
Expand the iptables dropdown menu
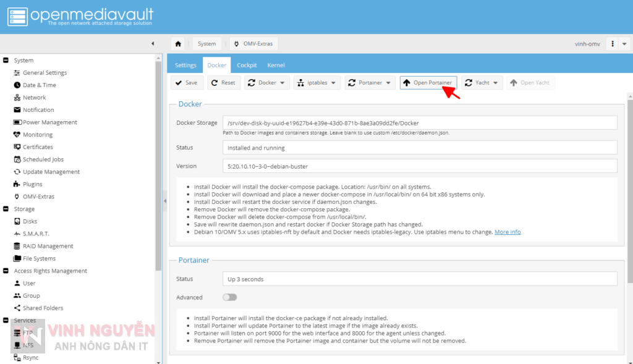pyautogui.click(x=316, y=82)
